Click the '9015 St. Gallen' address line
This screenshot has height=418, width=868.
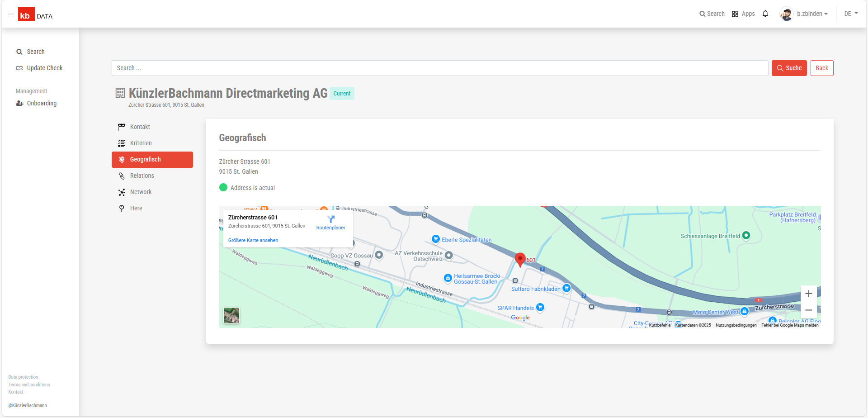coord(239,171)
